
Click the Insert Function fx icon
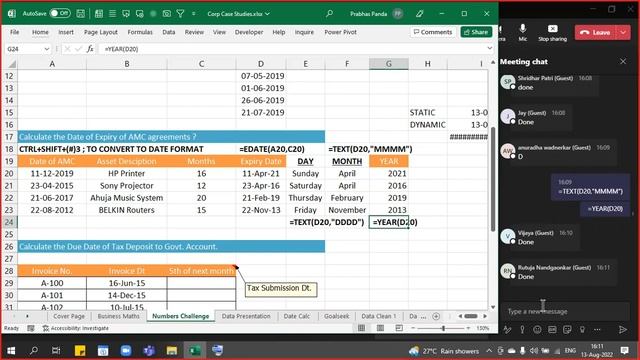90,49
